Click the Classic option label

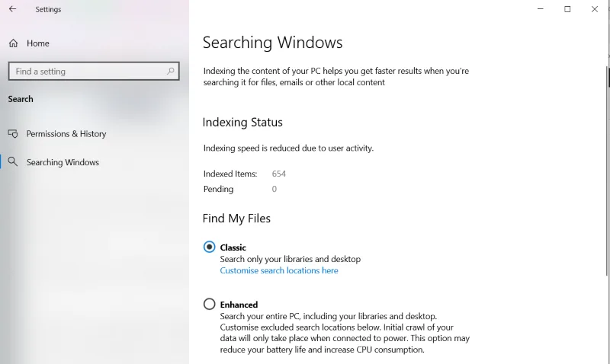point(233,247)
